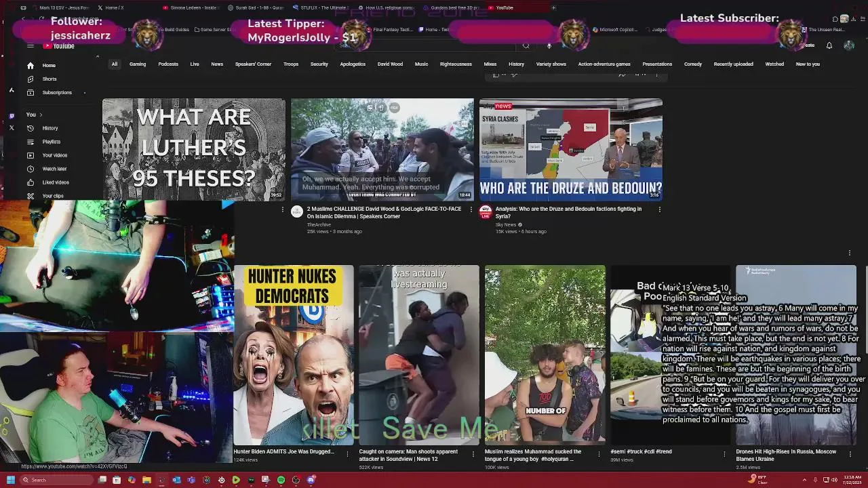Open the Sky News channel avatar

coord(486,211)
